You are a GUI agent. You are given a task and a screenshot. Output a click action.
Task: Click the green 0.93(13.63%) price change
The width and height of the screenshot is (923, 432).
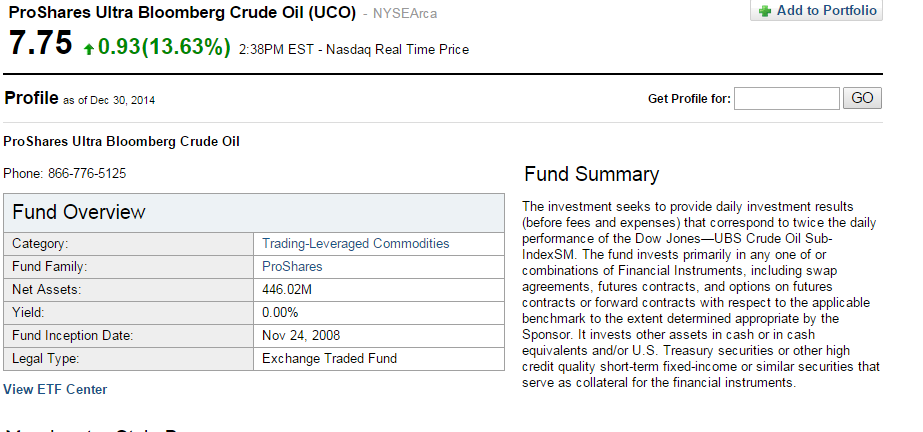click(164, 47)
